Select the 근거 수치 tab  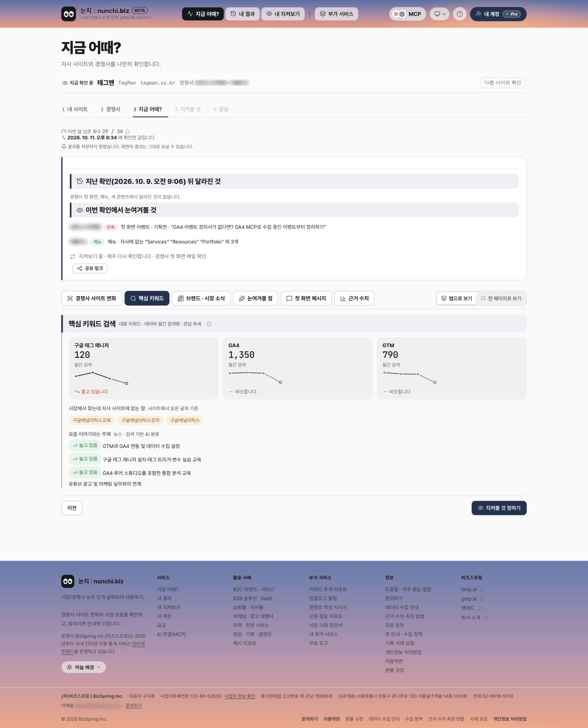click(x=354, y=298)
